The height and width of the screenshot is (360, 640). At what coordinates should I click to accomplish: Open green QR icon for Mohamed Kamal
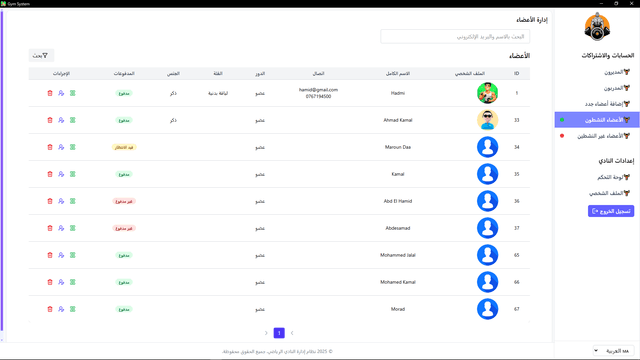coord(73,282)
